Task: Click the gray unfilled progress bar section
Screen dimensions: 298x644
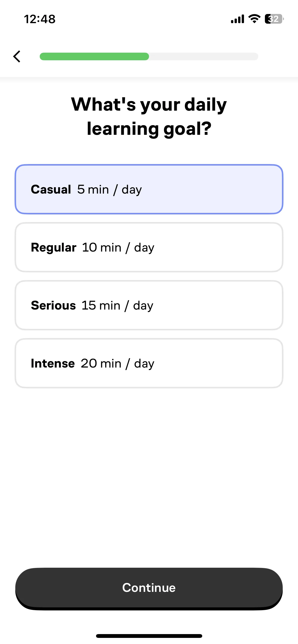Action: (204, 56)
